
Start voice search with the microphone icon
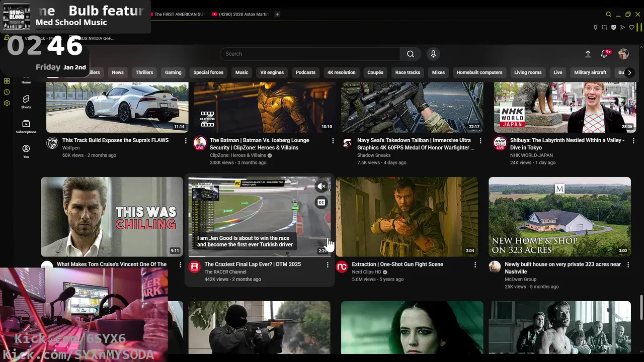click(433, 54)
